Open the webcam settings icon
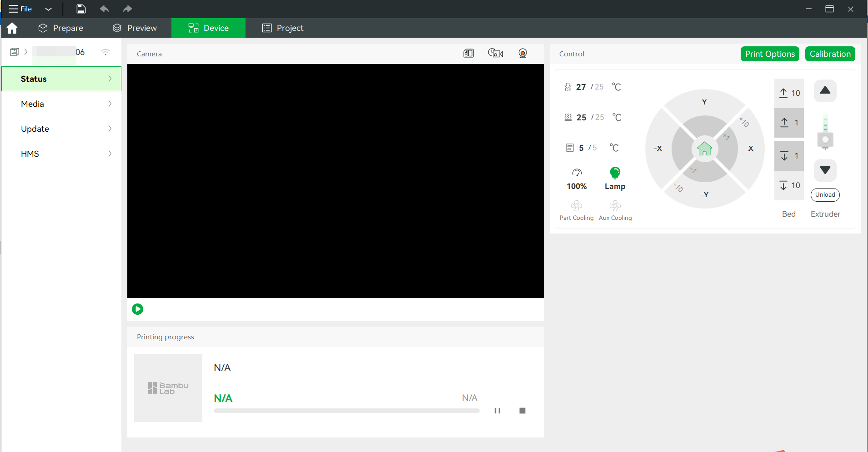868x452 pixels. (523, 54)
